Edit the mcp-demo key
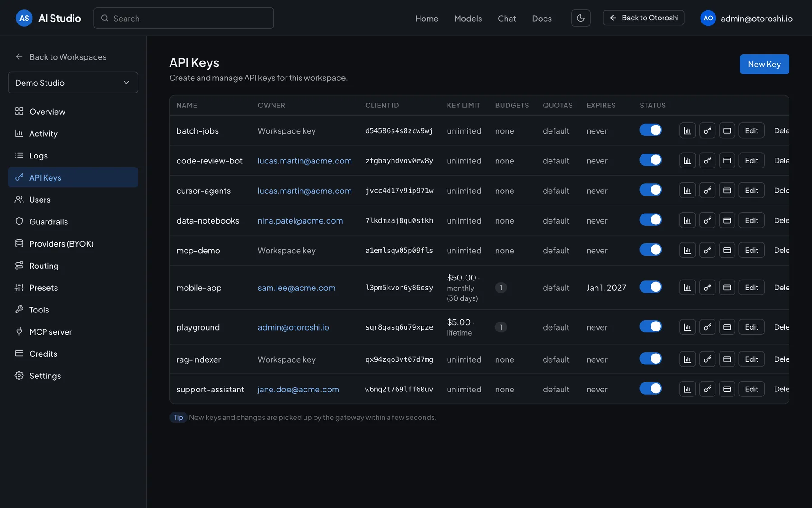This screenshot has height=508, width=812. coord(752,250)
